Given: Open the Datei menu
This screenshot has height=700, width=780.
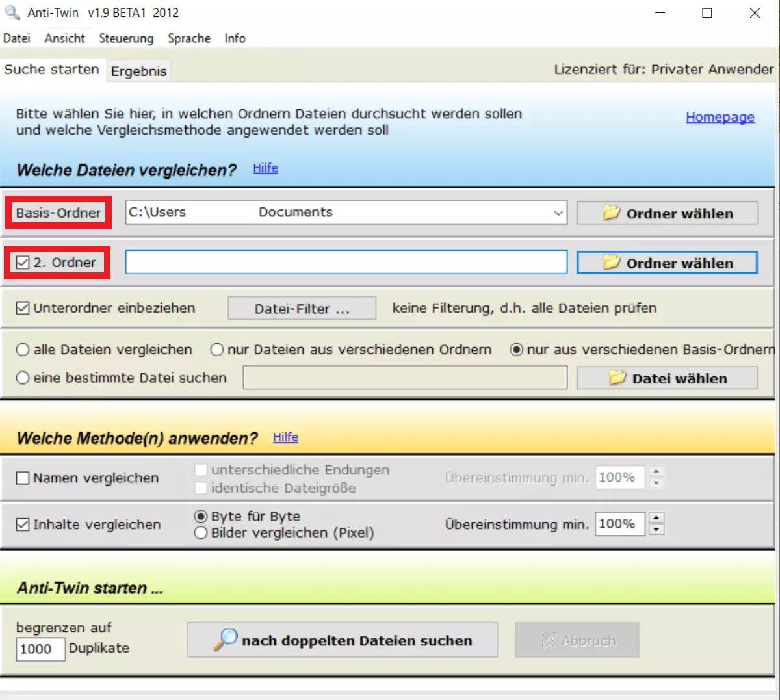Looking at the screenshot, I should [17, 38].
